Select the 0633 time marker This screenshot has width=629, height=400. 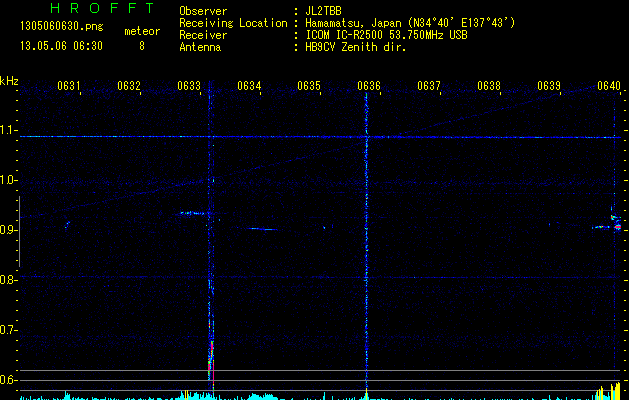pos(189,86)
